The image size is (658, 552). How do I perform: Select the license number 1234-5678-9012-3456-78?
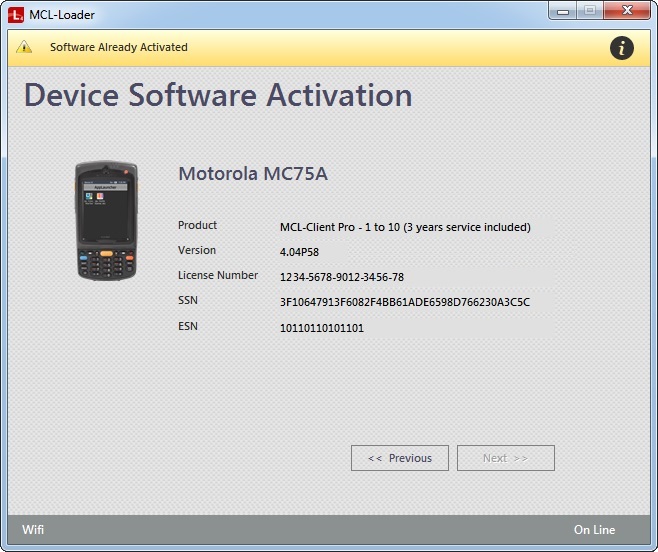[341, 277]
